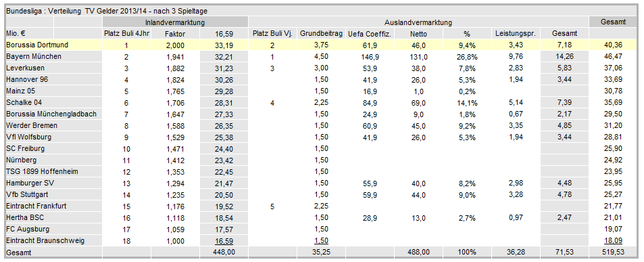
Task: Select the Grundbeitrag column header
Action: 321,33
